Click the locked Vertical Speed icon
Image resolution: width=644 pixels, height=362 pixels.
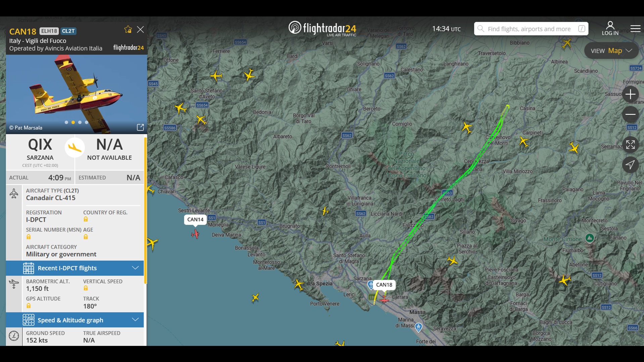(86, 288)
